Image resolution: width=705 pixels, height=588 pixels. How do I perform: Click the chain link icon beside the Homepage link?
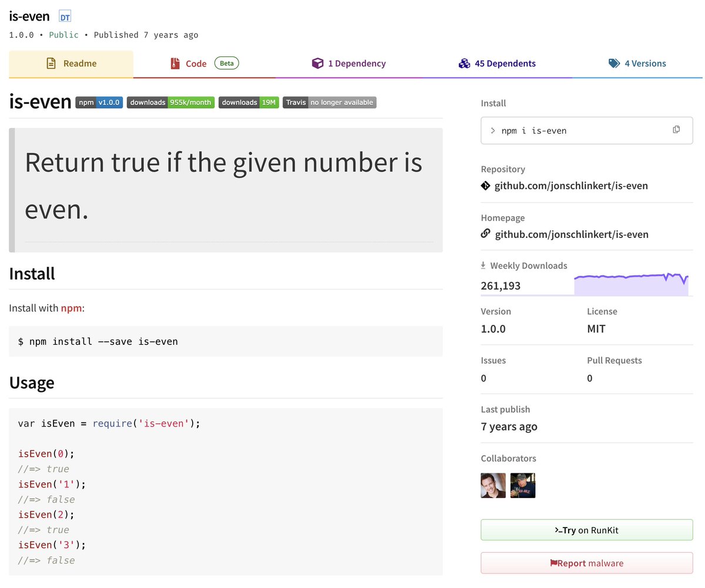click(x=485, y=234)
